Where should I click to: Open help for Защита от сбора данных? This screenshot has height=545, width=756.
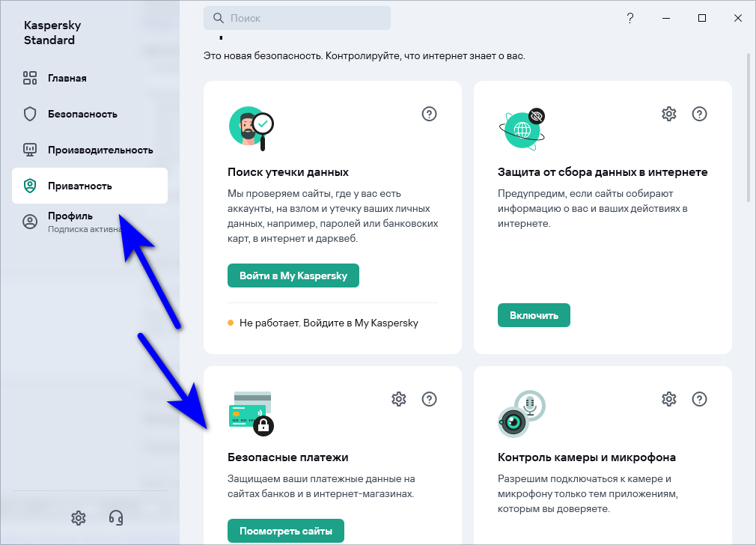[x=699, y=114]
